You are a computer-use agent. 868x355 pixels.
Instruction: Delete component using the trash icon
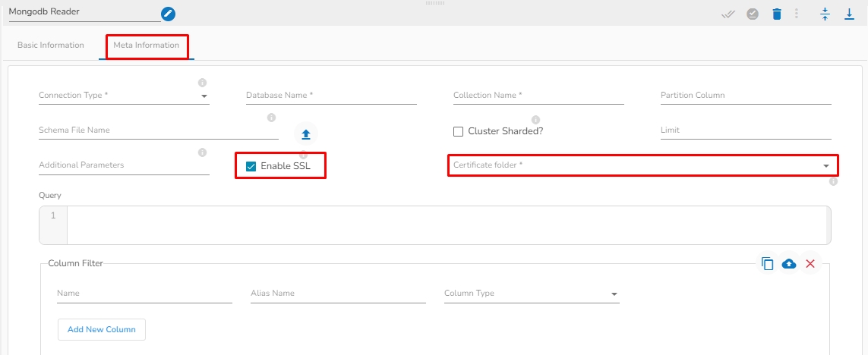pyautogui.click(x=776, y=14)
